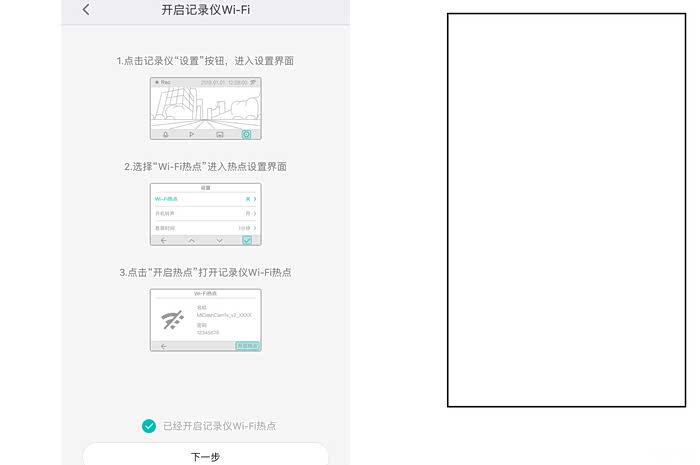Go back using the top-left arrow
The height and width of the screenshot is (465, 700).
[x=86, y=9]
